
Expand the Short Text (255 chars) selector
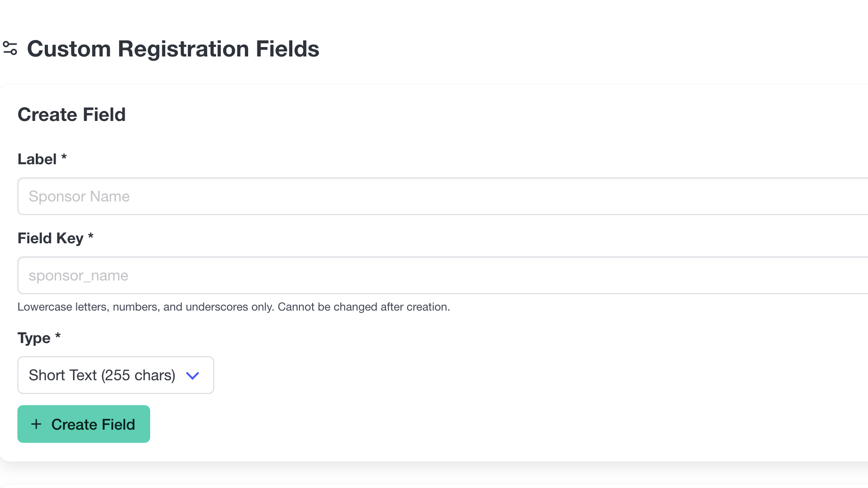[115, 375]
